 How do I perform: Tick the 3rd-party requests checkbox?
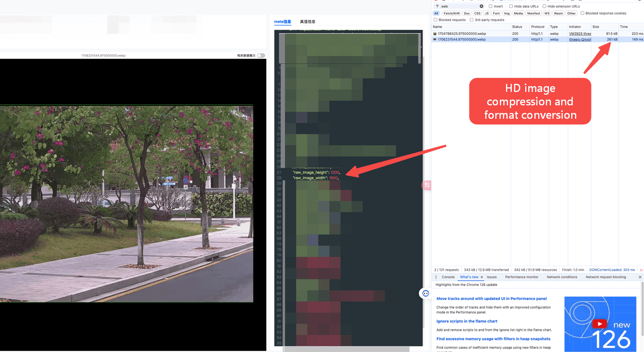pyautogui.click(x=472, y=20)
